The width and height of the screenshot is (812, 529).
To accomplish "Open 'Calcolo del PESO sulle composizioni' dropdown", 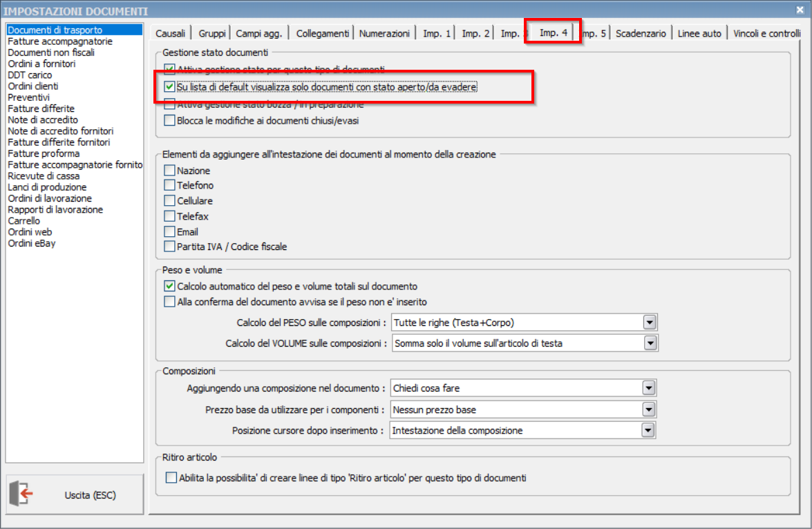I will tap(650, 323).
